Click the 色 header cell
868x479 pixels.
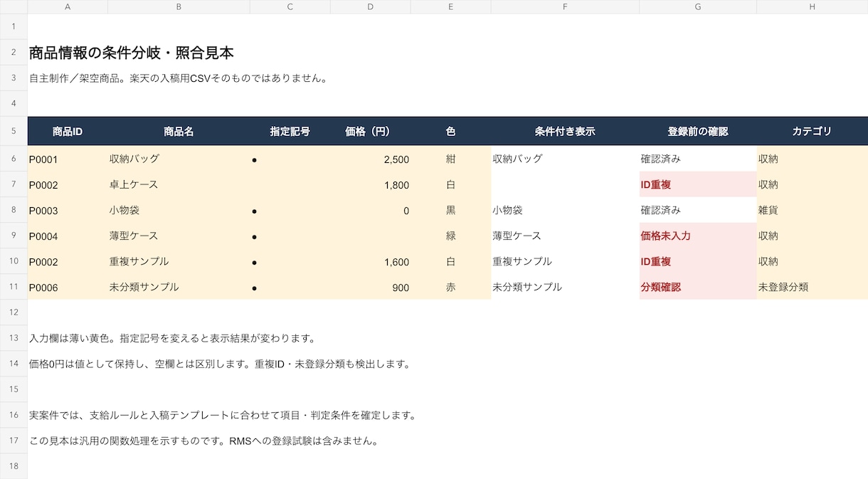450,132
